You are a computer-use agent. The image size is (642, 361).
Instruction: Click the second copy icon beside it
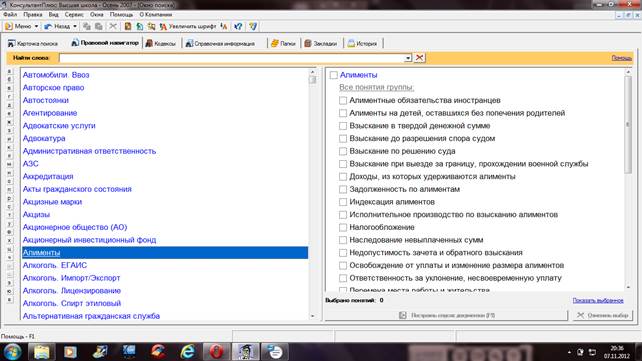pyautogui.click(x=99, y=26)
